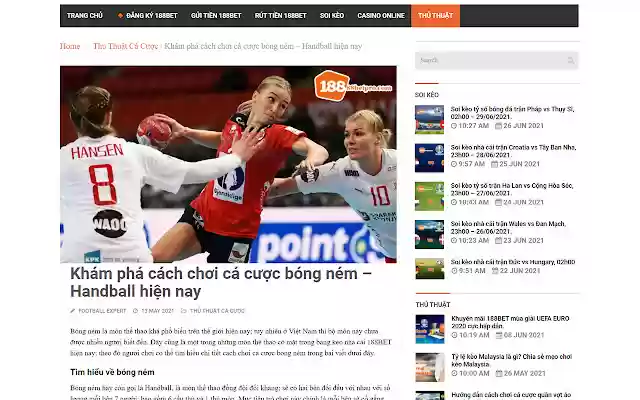Viewport: 640px width, 400px height.
Task: Click clock icon beside 10:19 AM
Action: click(454, 335)
